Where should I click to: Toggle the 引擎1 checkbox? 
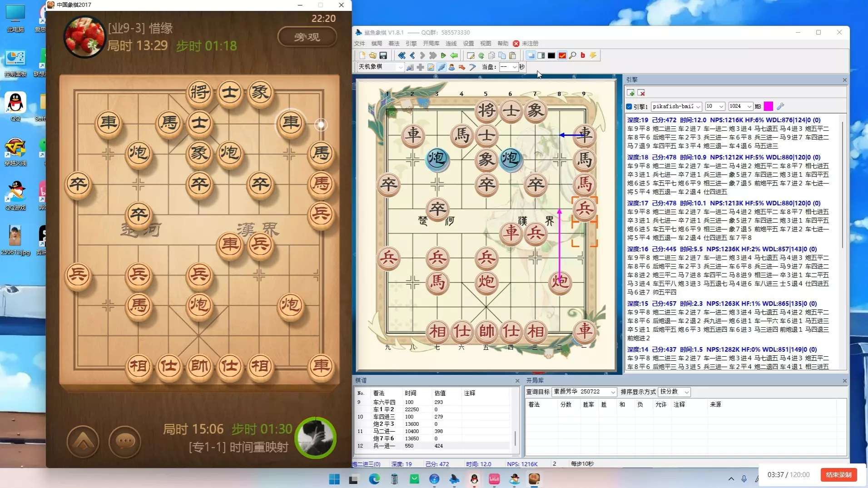(629, 107)
